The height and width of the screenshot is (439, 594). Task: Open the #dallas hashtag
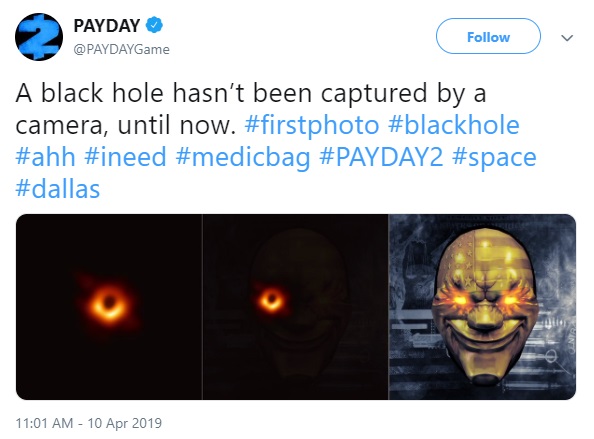click(x=58, y=189)
